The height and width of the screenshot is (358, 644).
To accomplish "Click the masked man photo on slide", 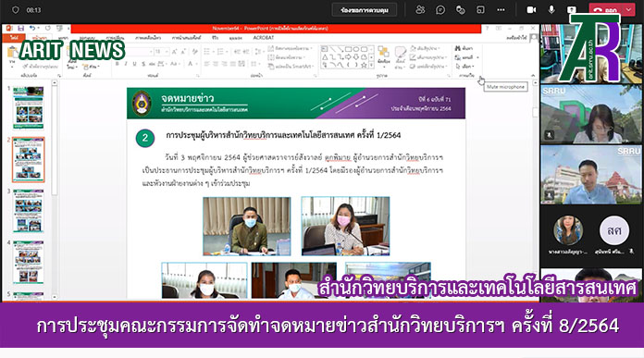I will click(x=247, y=227).
